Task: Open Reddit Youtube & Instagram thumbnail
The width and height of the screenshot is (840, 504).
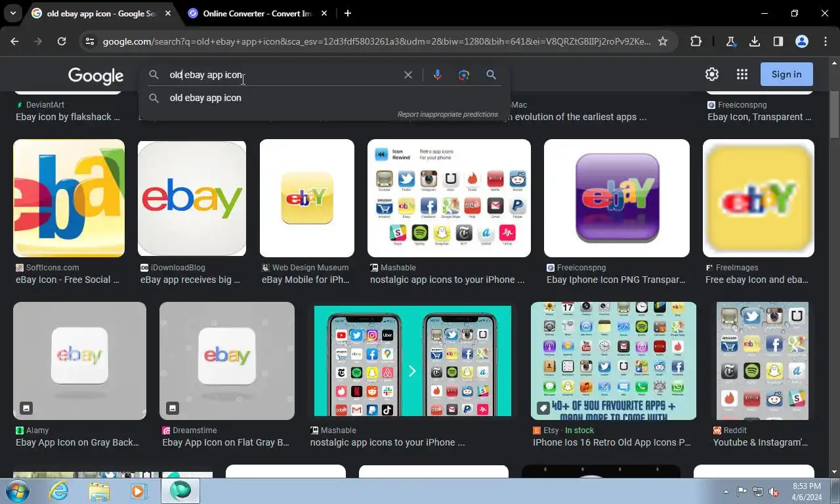Action: (x=763, y=360)
